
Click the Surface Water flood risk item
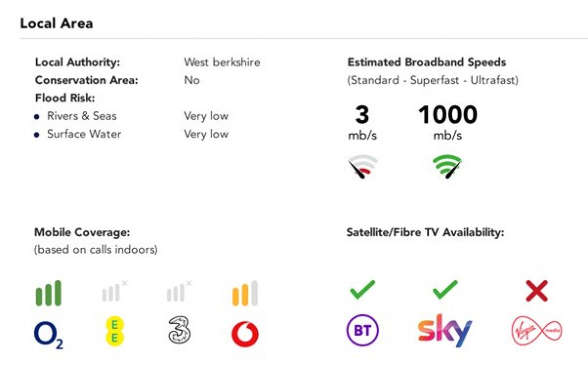84,134
